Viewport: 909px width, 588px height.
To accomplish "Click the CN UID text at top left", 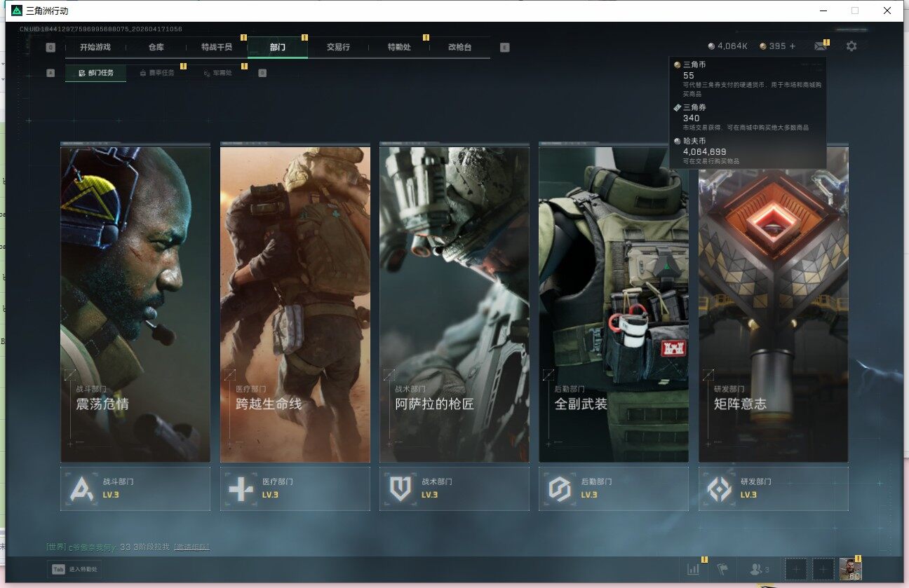I will 101,29.
